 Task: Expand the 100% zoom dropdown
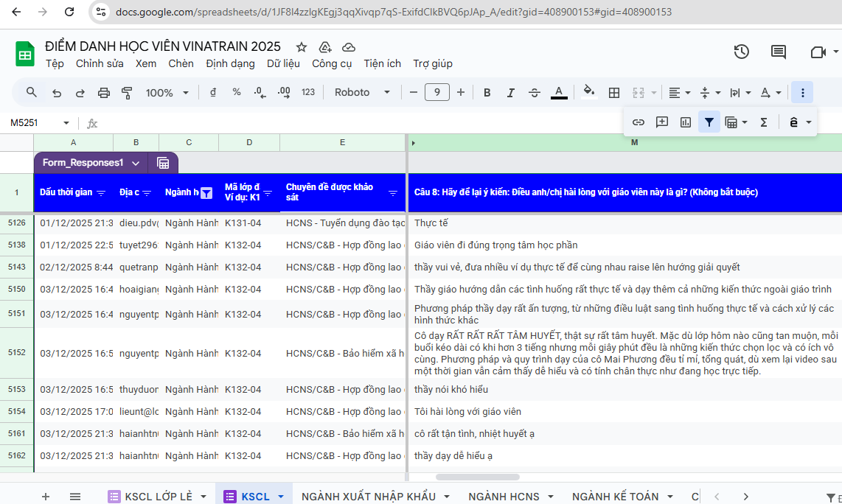(167, 92)
